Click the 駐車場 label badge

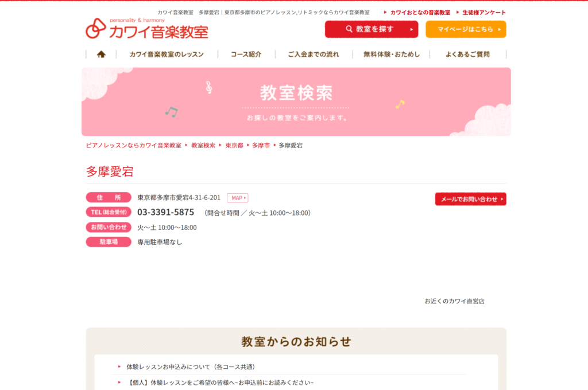(109, 242)
